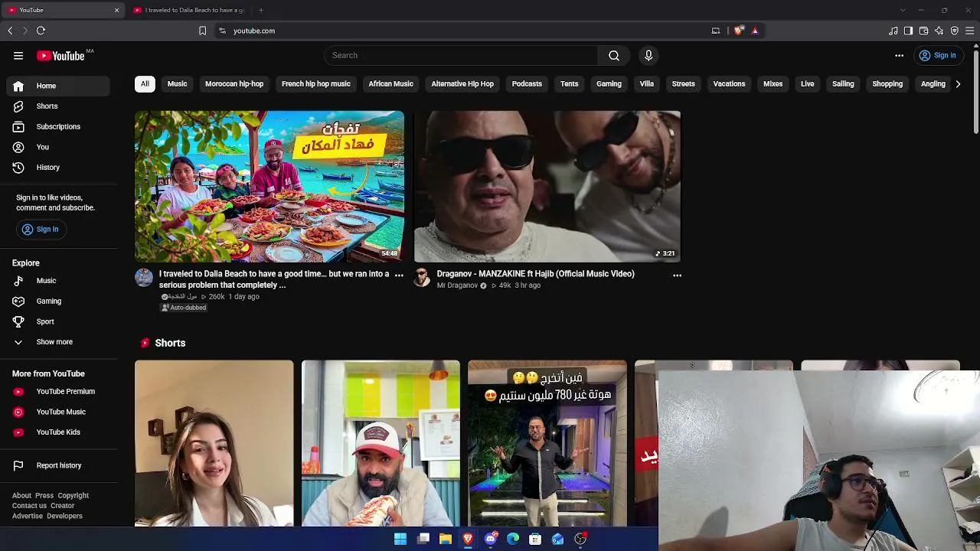980x551 pixels.
Task: Select the Moroccan hip-hop chip
Action: tap(234, 84)
